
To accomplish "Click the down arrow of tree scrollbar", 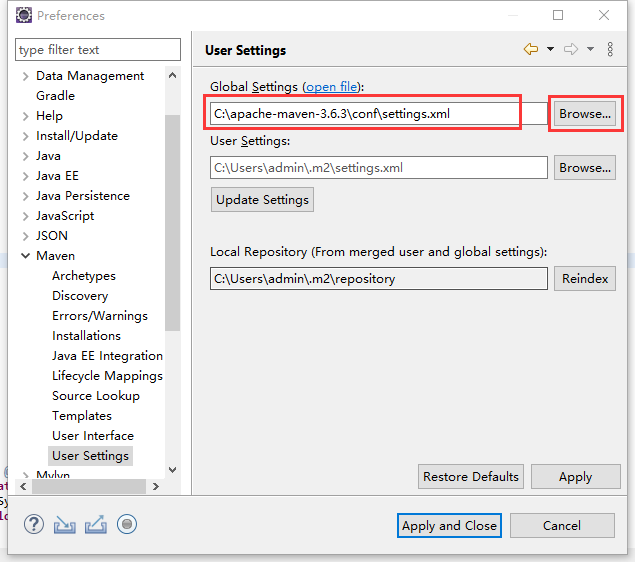I will click(x=173, y=469).
